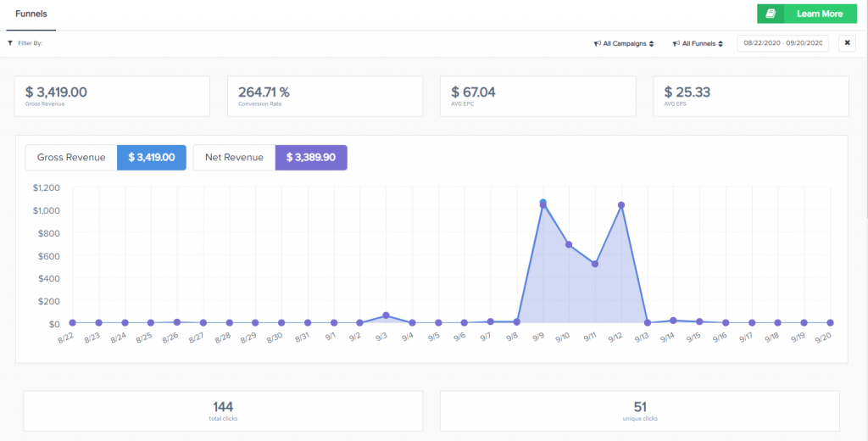
Task: Click the 51 unique clicks card
Action: [x=639, y=410]
